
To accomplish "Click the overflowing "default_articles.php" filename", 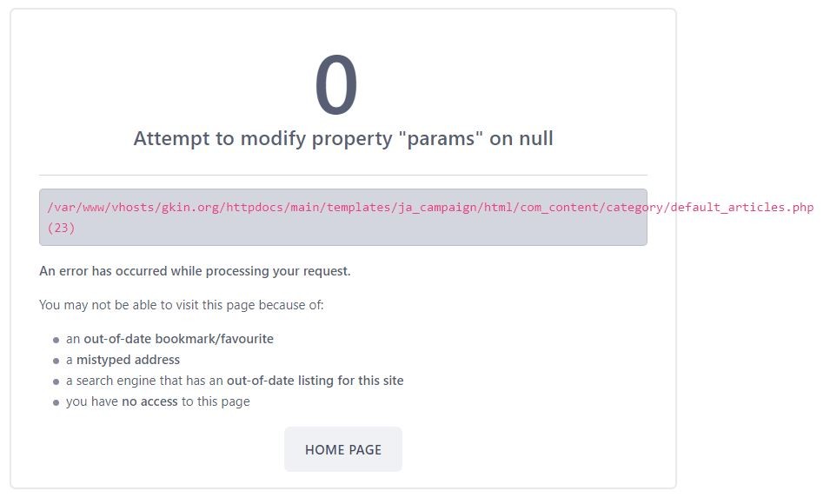I will click(x=742, y=208).
